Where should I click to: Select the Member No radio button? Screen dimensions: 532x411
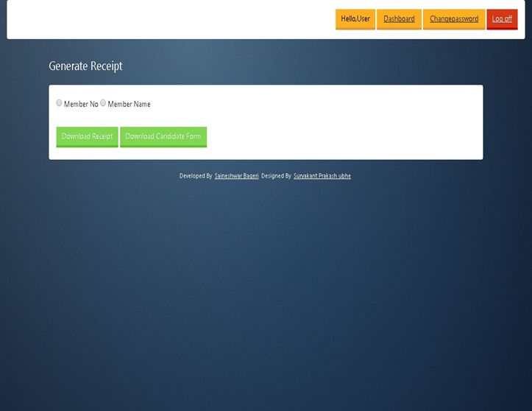(59, 103)
